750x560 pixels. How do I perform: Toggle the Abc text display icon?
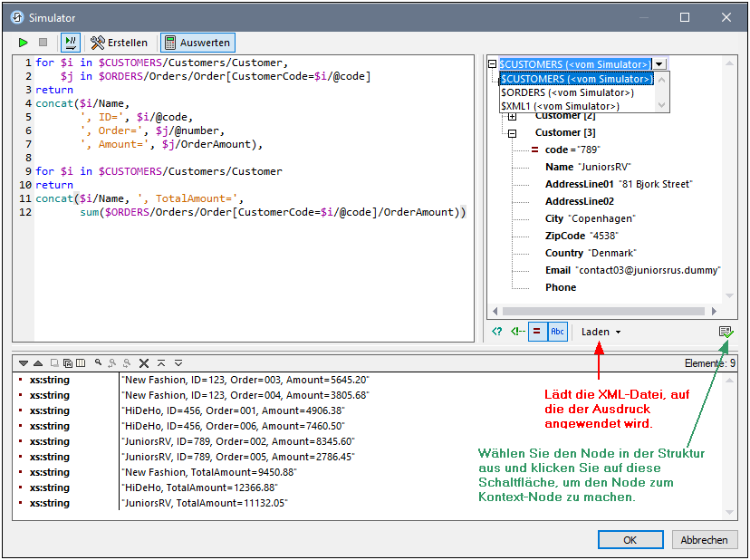tap(557, 332)
